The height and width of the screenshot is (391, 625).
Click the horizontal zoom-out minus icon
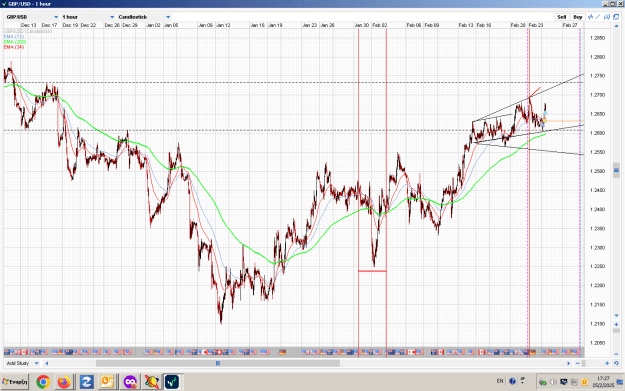point(578,363)
